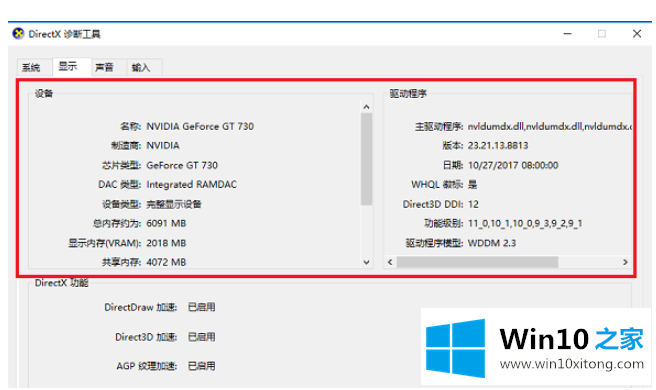Click the driver version 23.21.13.8813
The width and height of the screenshot is (656, 390).
pyautogui.click(x=498, y=146)
